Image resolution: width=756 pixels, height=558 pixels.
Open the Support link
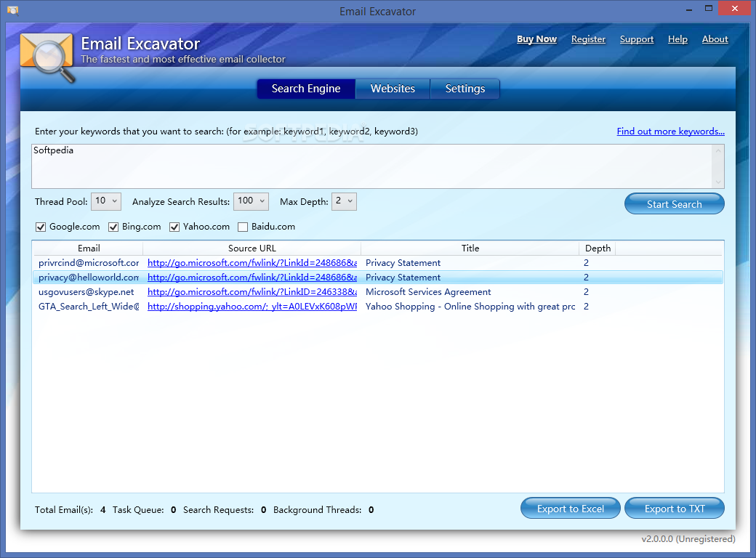click(x=637, y=39)
